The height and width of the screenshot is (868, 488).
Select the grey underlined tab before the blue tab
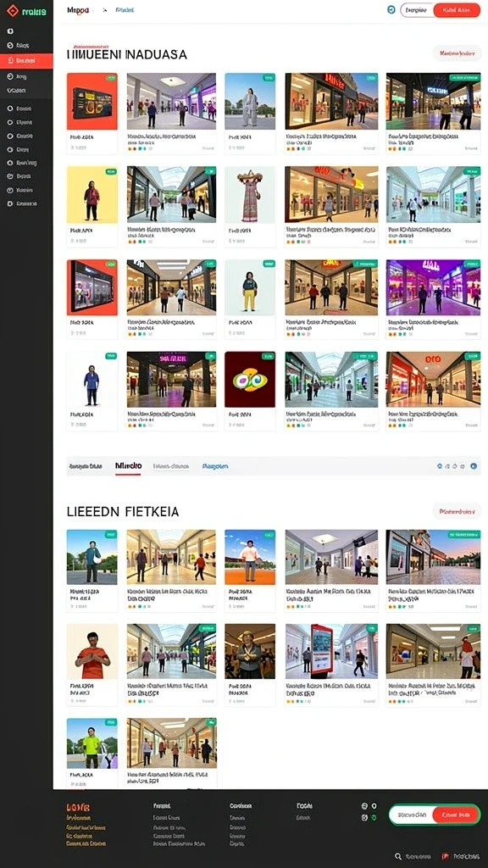coord(171,467)
